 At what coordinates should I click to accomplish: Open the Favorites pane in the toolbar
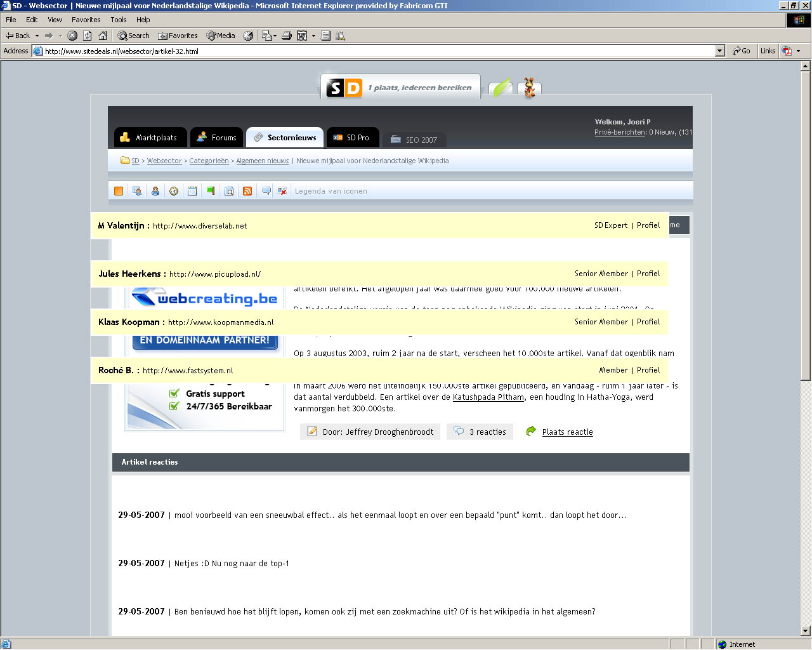tap(178, 36)
